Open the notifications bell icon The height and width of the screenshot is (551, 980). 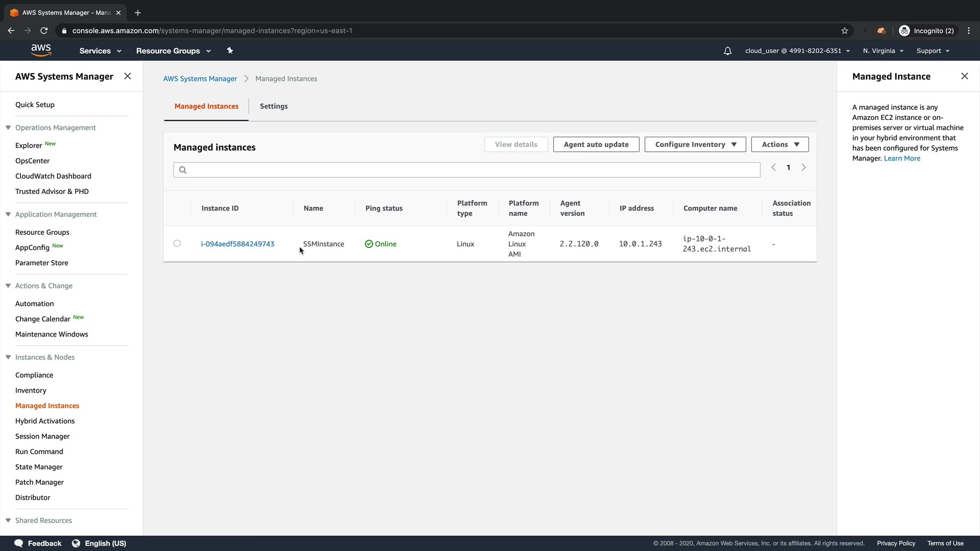point(727,51)
